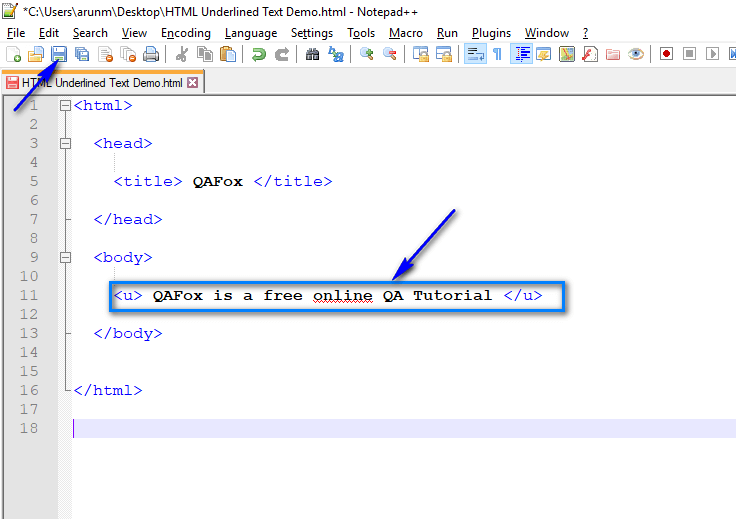Open the Window menu
Screen dimensions: 736x519
tap(547, 33)
